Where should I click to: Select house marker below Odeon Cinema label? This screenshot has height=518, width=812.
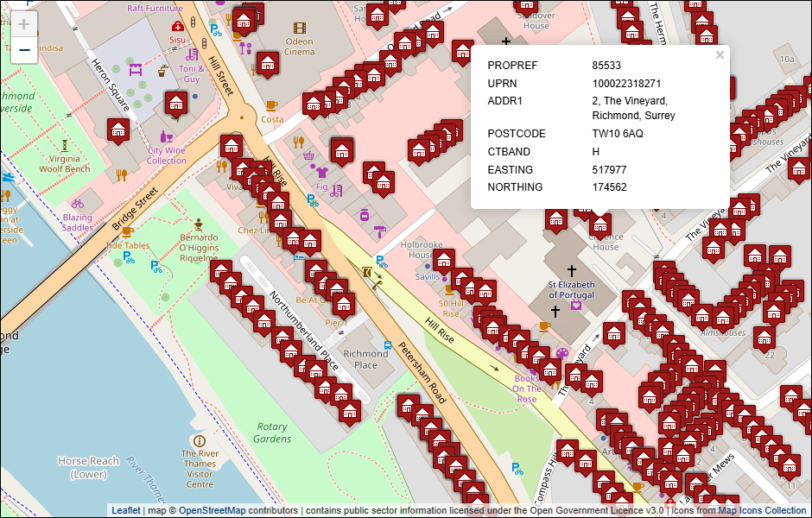[x=268, y=63]
